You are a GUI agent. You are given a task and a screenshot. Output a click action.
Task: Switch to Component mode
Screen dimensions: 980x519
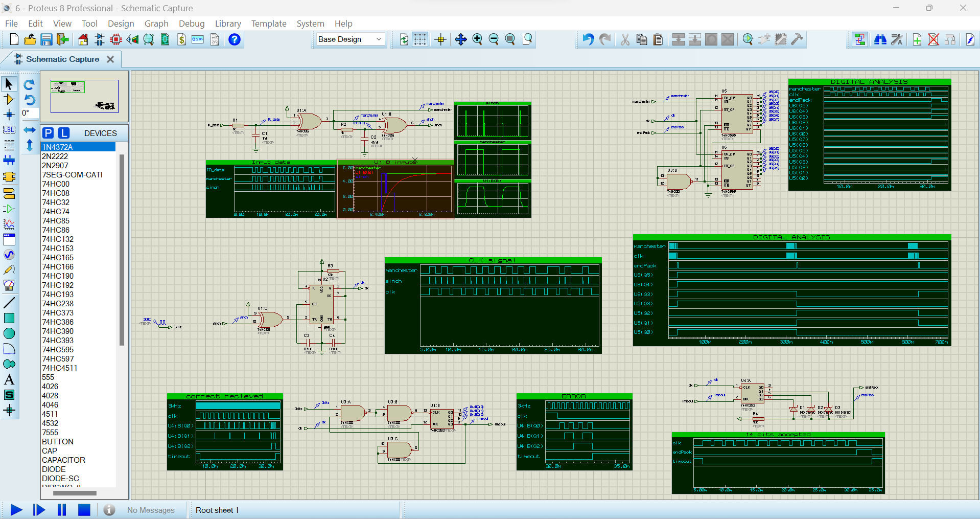pyautogui.click(x=9, y=99)
